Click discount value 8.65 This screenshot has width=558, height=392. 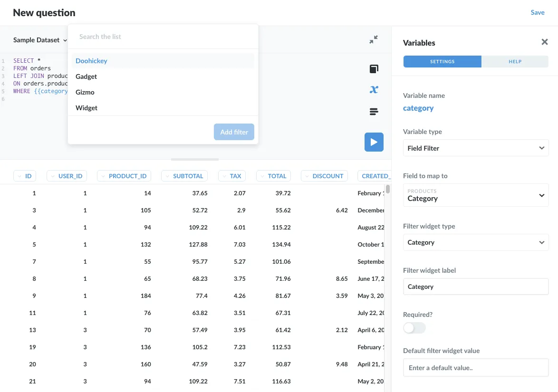[342, 278]
